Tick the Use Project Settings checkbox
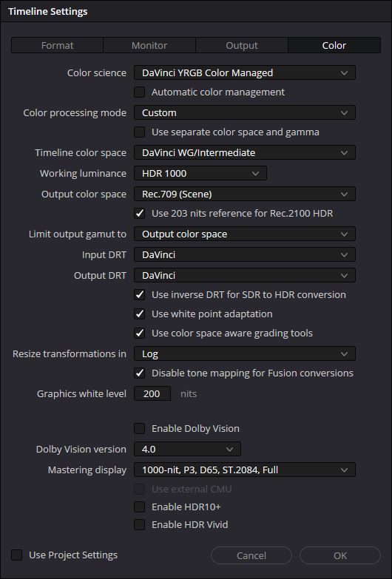Image resolution: width=392 pixels, height=579 pixels. tap(16, 555)
